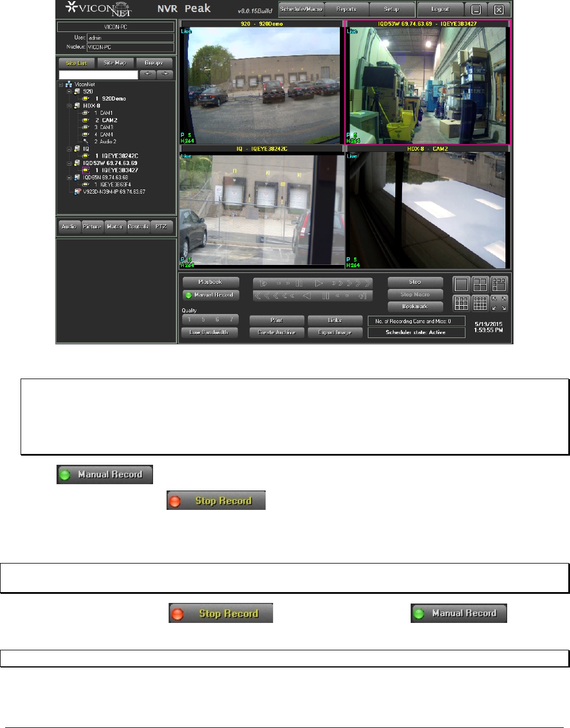
Task: Select the single-camera display layout icon
Action: pos(461,284)
